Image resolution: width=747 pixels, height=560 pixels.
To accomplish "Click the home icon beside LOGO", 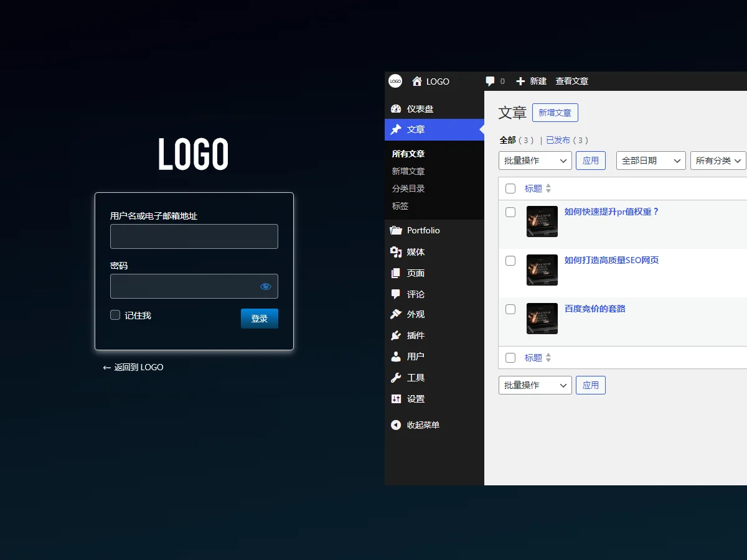I will tap(417, 82).
